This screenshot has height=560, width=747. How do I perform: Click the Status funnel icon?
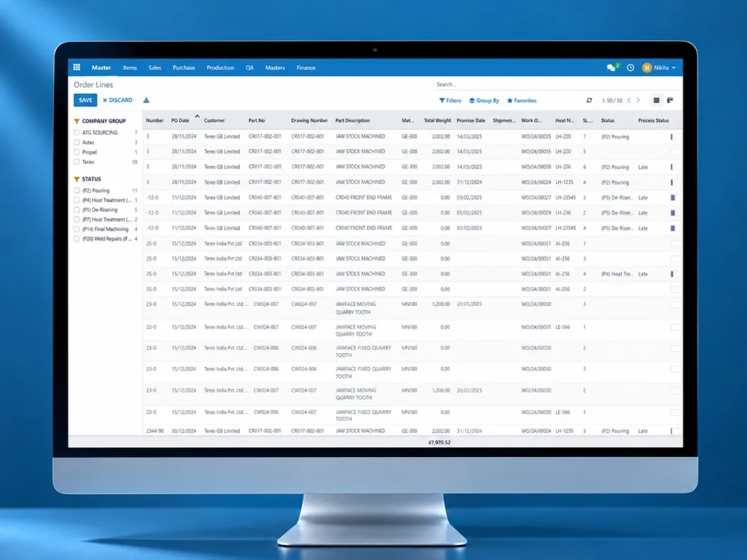(77, 179)
